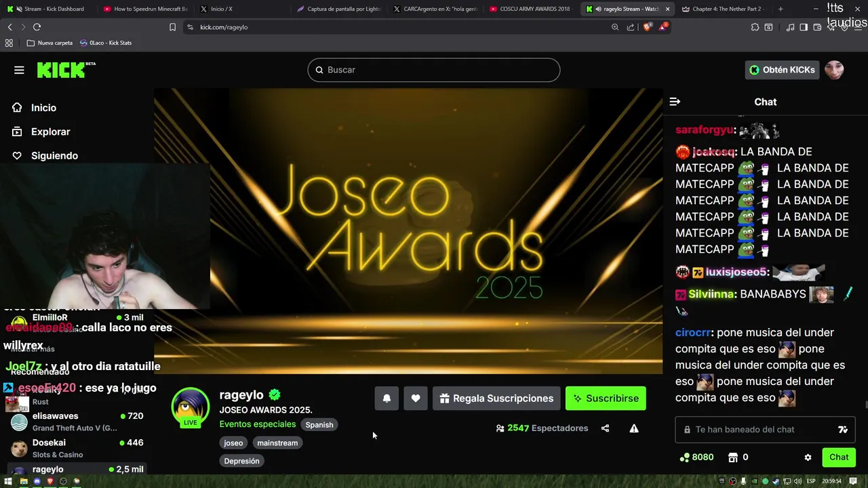This screenshot has width=868, height=488.
Task: Click the joseo tag
Action: click(x=233, y=443)
